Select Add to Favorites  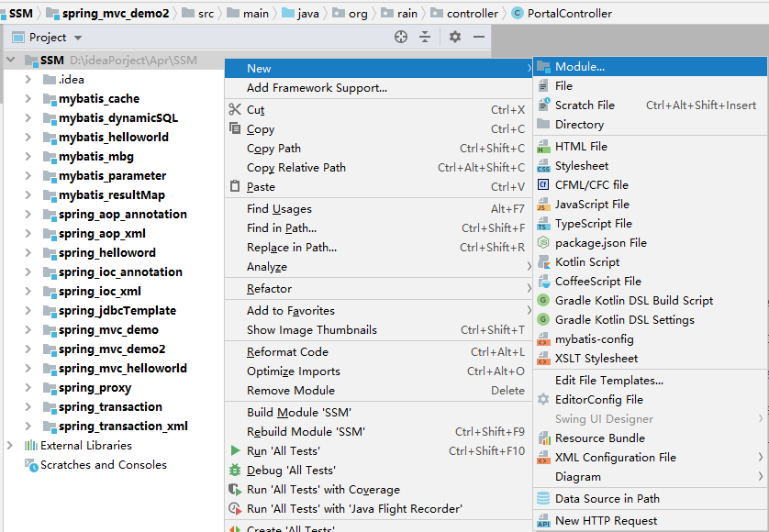(379, 310)
